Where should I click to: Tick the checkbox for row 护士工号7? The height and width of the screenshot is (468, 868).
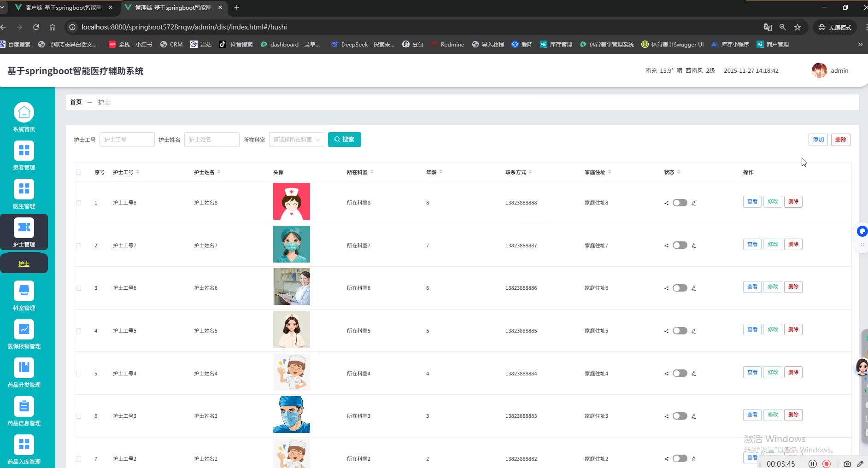tap(78, 246)
